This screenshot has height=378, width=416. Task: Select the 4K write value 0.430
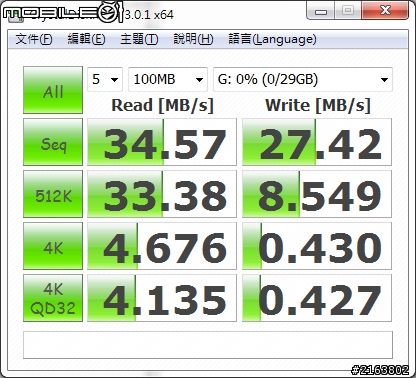point(317,246)
